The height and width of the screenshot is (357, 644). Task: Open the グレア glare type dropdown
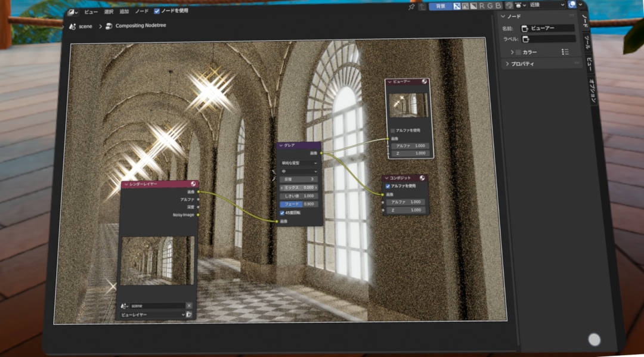pyautogui.click(x=299, y=163)
